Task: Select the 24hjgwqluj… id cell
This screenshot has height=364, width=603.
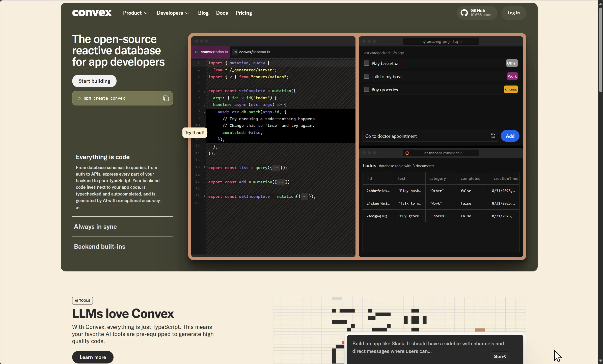Action: [x=378, y=216]
